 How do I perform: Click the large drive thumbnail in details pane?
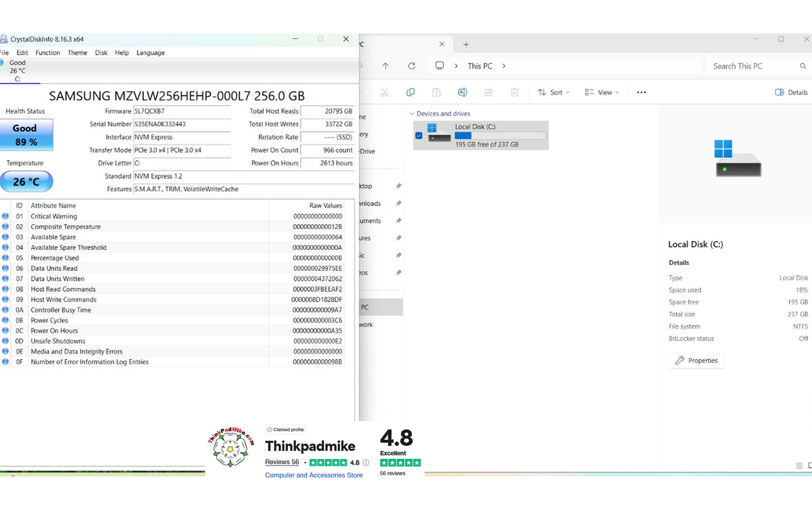click(x=738, y=159)
